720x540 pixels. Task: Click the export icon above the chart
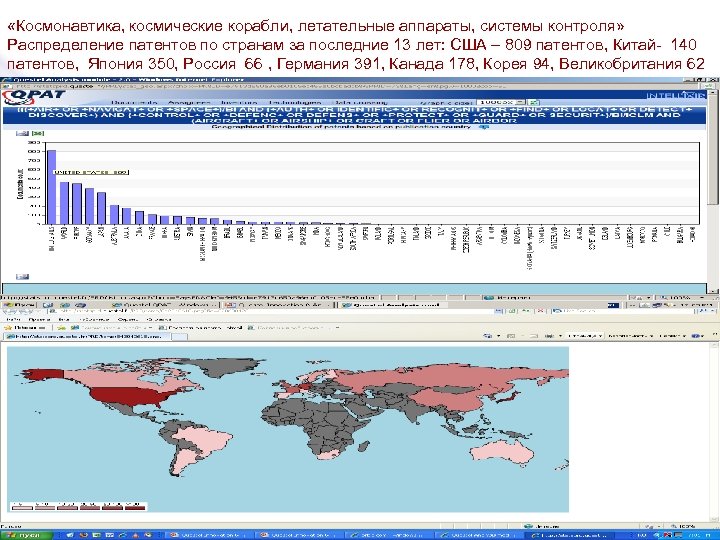point(22,133)
